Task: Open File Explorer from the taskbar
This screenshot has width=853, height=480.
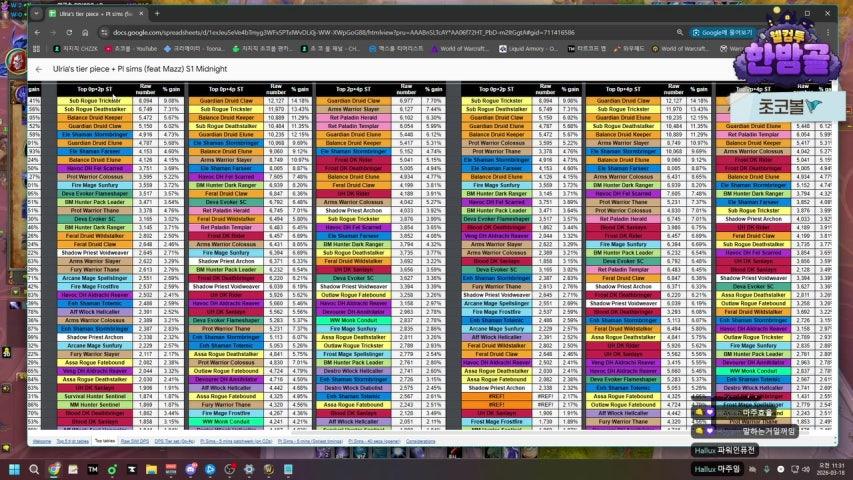Action: tap(151, 469)
